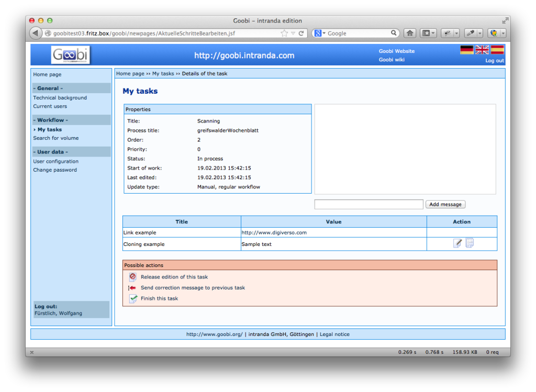Click the Workflow section header in sidebar
The height and width of the screenshot is (392, 536).
71,120
